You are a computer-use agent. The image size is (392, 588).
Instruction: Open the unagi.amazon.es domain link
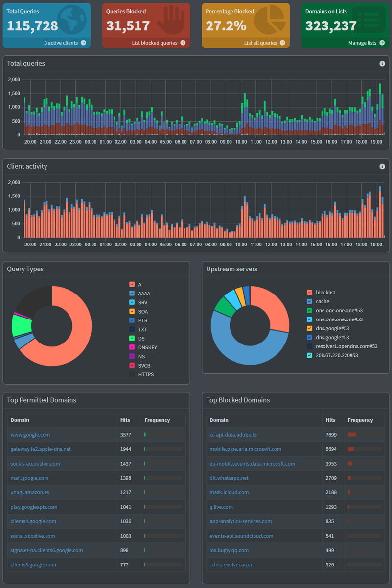pyautogui.click(x=30, y=492)
